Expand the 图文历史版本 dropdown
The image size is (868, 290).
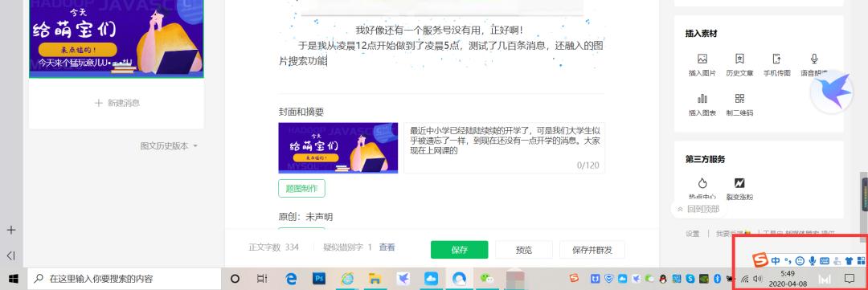[169, 146]
